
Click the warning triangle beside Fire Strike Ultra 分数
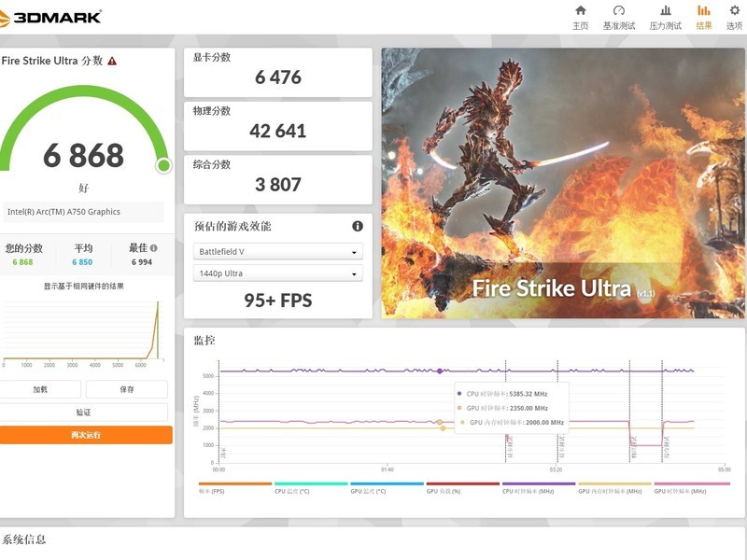[112, 61]
